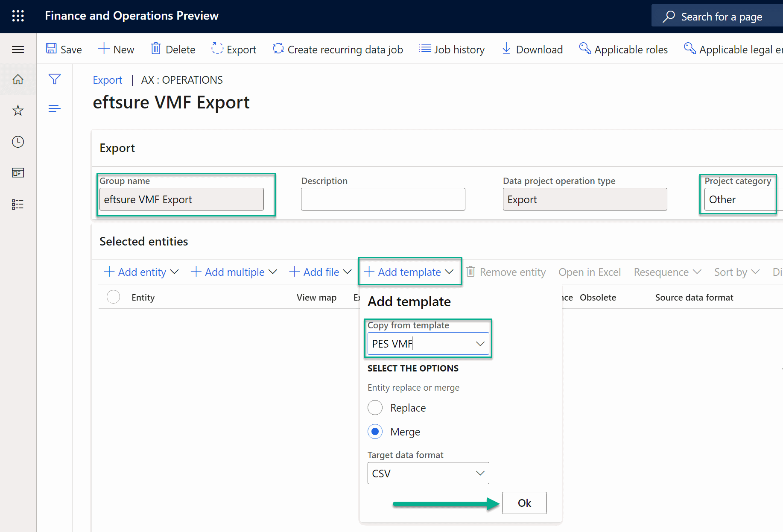
Task: Expand the Resequence menu
Action: pyautogui.click(x=668, y=272)
